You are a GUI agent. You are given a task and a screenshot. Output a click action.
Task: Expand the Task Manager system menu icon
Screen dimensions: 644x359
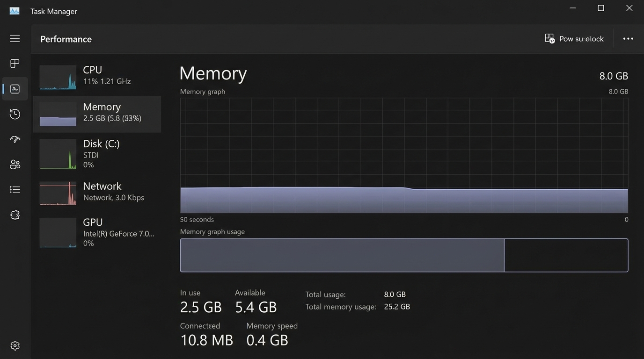point(14,10)
